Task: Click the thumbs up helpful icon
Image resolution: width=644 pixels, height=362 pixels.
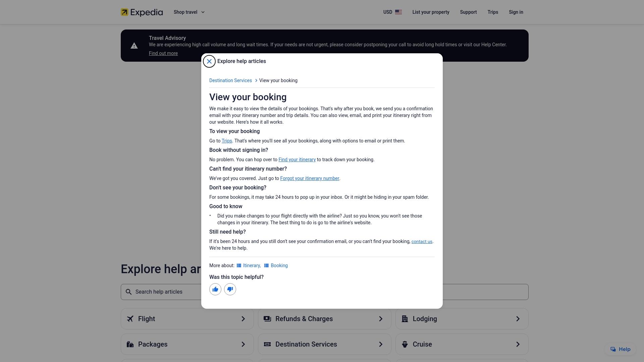Action: pyautogui.click(x=215, y=289)
